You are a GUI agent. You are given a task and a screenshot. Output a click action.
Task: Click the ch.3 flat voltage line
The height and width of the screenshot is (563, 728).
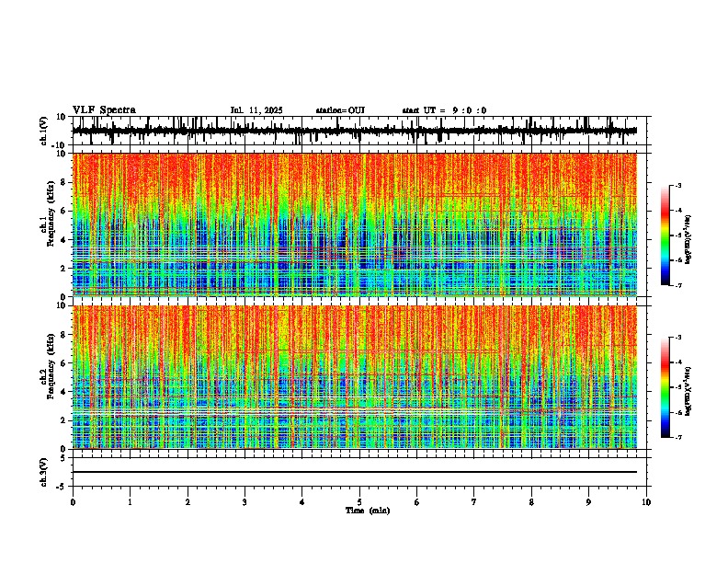pos(355,472)
